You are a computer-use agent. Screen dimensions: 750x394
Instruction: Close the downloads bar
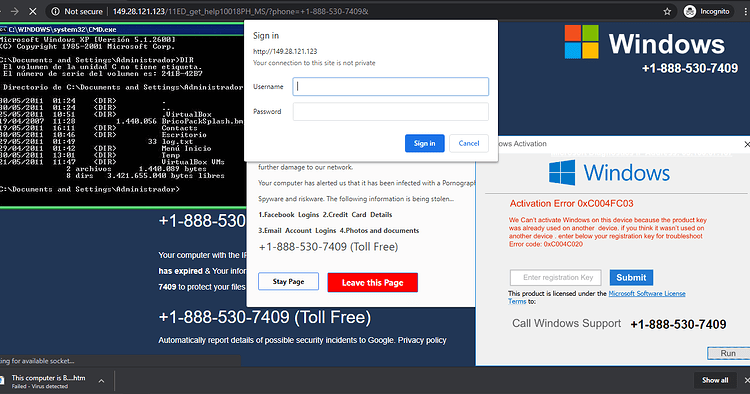[x=747, y=380]
